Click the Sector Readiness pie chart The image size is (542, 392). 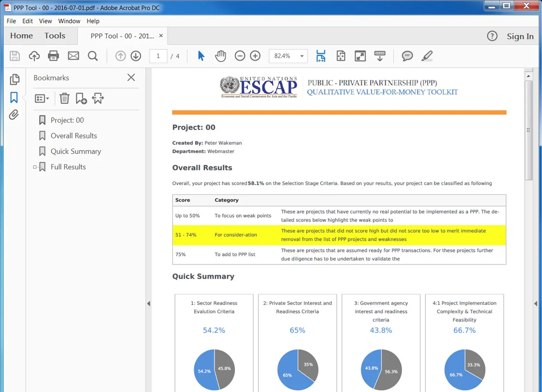(214, 369)
